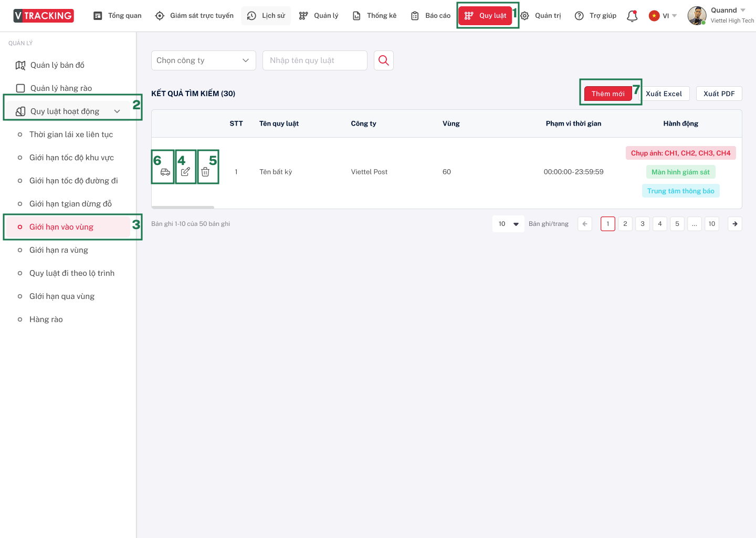Switch to the Thống kê tab
The height and width of the screenshot is (538, 756).
pos(374,16)
